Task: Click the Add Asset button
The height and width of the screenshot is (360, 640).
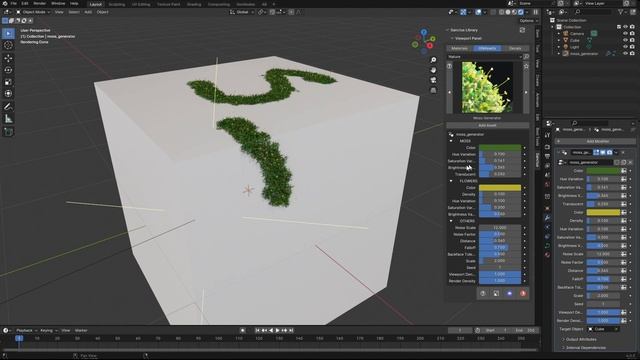Action: (x=487, y=125)
